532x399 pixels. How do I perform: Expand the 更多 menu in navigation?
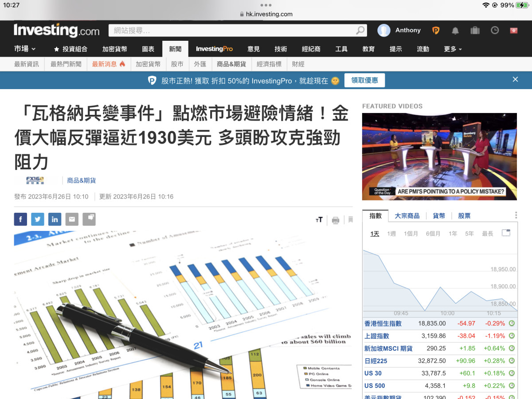tap(453, 49)
